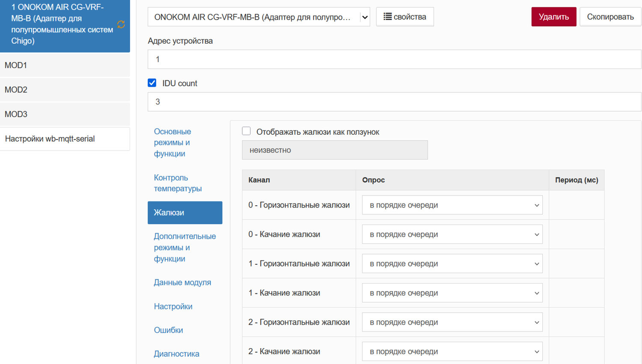Click the red Удалить button
The height and width of the screenshot is (364, 642).
553,17
